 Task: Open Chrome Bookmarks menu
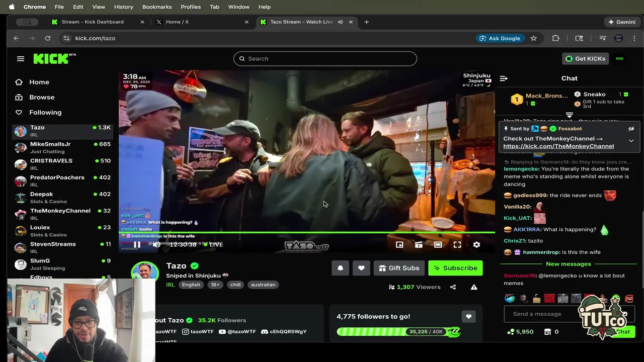pos(157,7)
